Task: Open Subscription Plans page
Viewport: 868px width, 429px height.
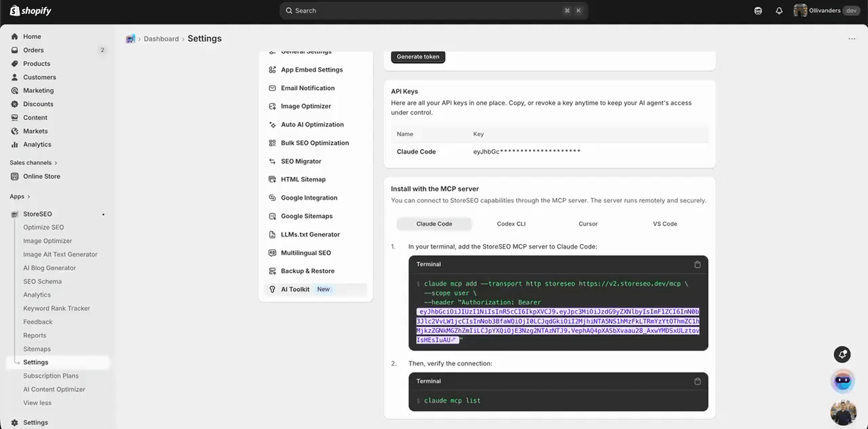Action: click(51, 376)
